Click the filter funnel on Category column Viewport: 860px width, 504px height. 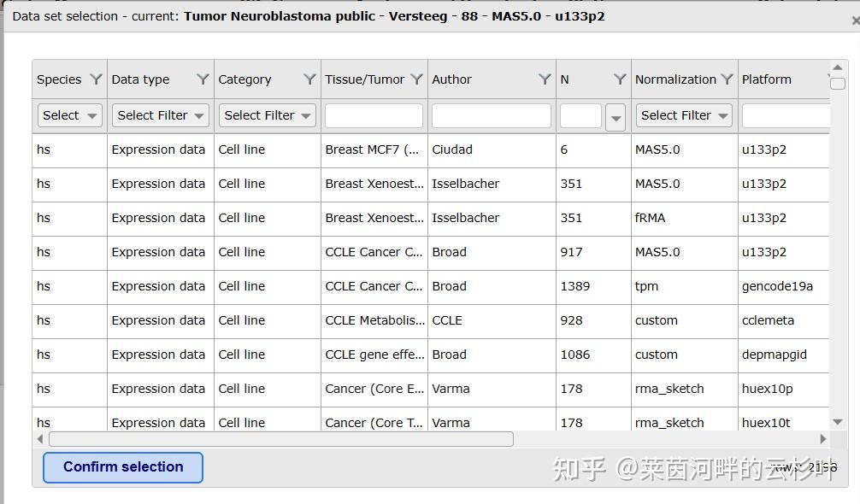pos(308,79)
